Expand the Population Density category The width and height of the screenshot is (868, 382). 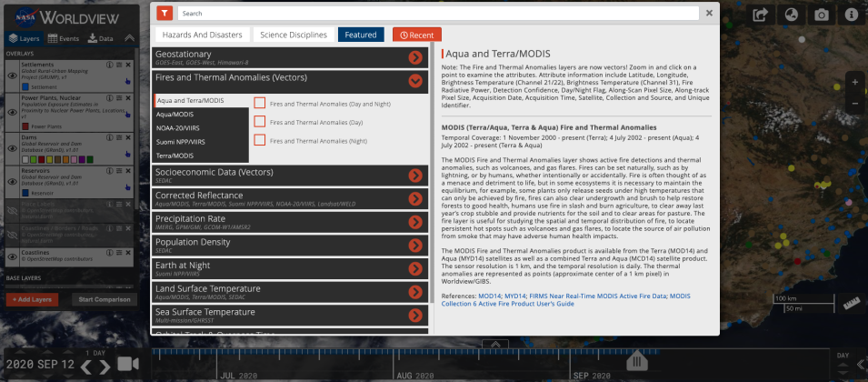415,246
